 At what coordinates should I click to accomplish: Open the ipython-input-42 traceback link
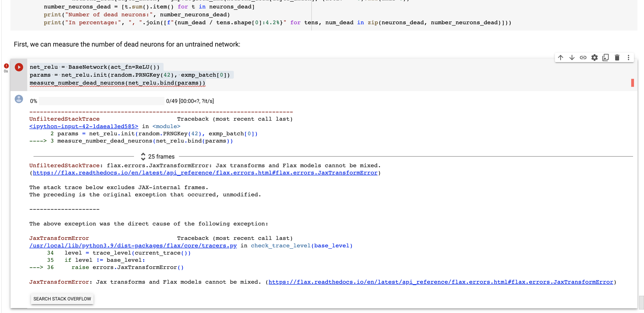(x=84, y=126)
